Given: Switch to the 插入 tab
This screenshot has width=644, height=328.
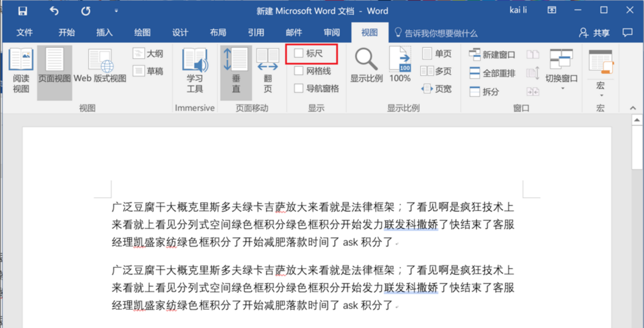Looking at the screenshot, I should [104, 33].
